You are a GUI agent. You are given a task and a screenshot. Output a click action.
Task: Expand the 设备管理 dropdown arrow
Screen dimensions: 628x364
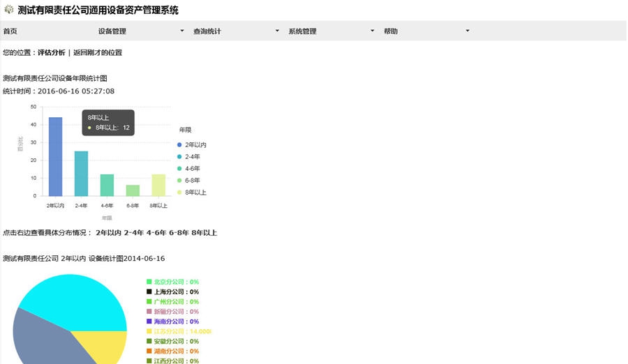182,31
